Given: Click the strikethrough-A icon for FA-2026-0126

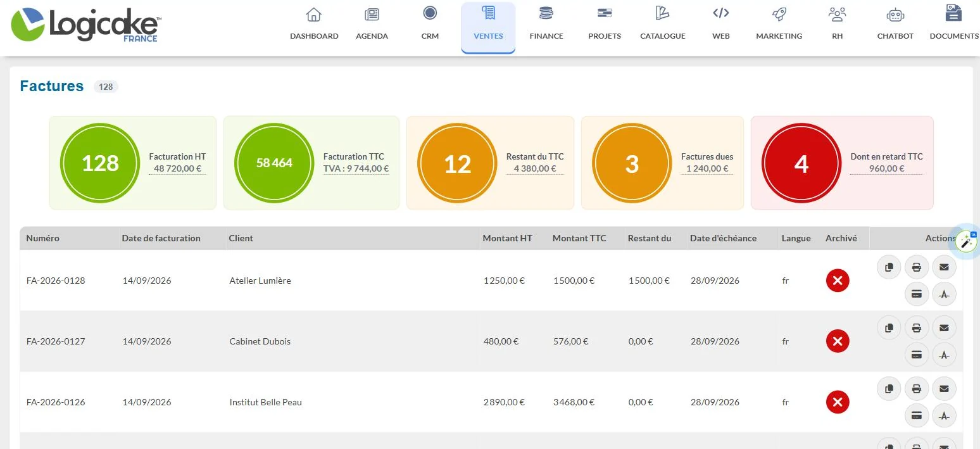Looking at the screenshot, I should (944, 415).
